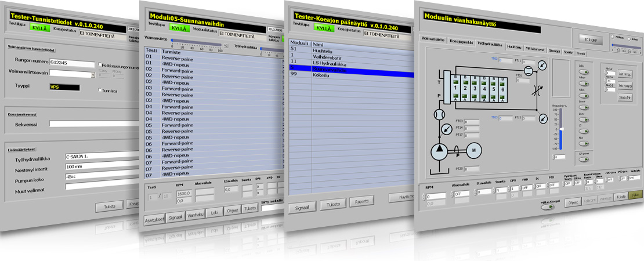Screen dimensions: 644x261
Task: Click the flow meter symbol below port P
Action: [x=439, y=114]
